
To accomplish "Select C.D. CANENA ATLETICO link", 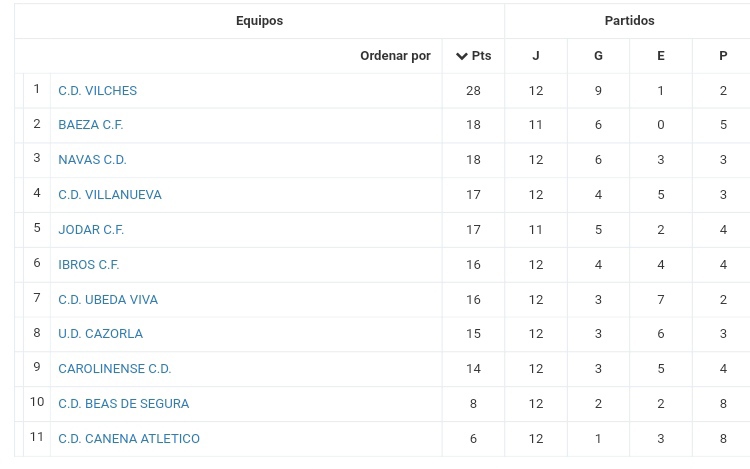I will click(x=129, y=439).
